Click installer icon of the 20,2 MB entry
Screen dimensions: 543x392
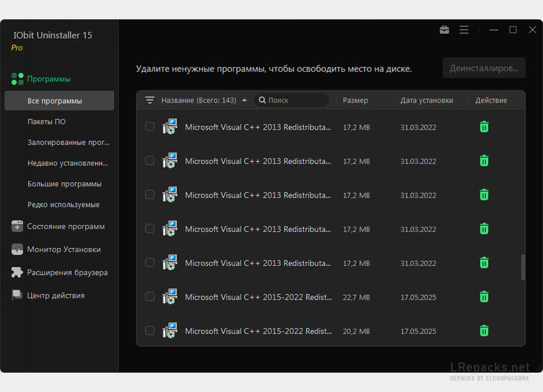pos(170,330)
